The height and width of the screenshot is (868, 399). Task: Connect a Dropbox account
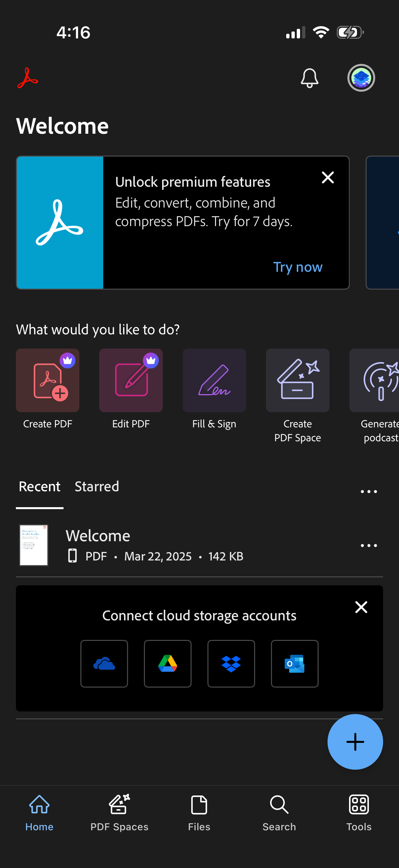[231, 663]
